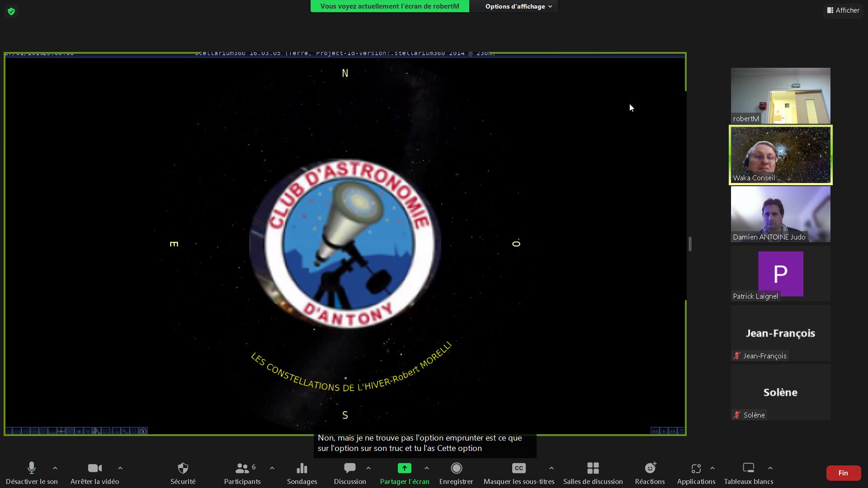
Task: Click the S cardinal point label
Action: pos(345,415)
